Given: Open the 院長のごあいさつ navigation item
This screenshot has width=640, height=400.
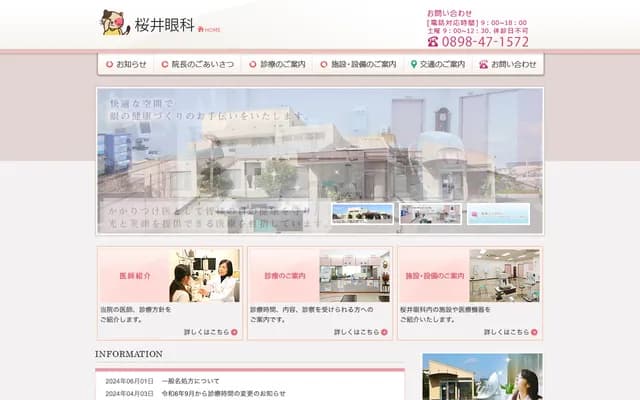Looking at the screenshot, I should 204,64.
